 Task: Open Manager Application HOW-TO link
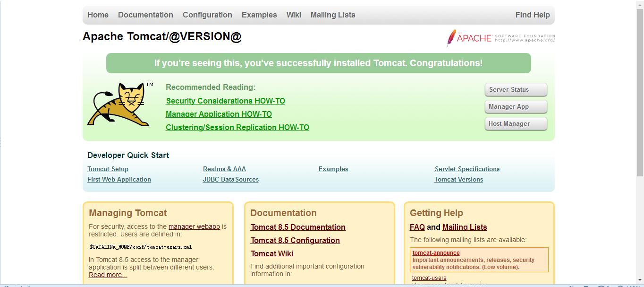pos(219,114)
